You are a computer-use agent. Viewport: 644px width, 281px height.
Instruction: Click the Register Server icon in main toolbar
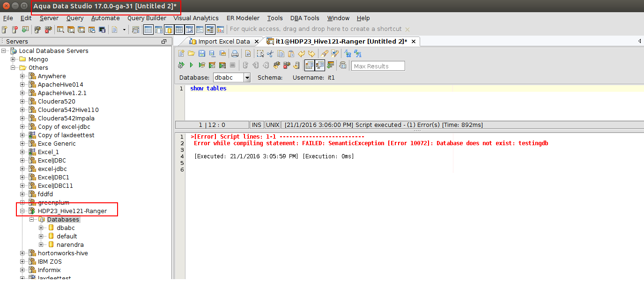(4, 30)
